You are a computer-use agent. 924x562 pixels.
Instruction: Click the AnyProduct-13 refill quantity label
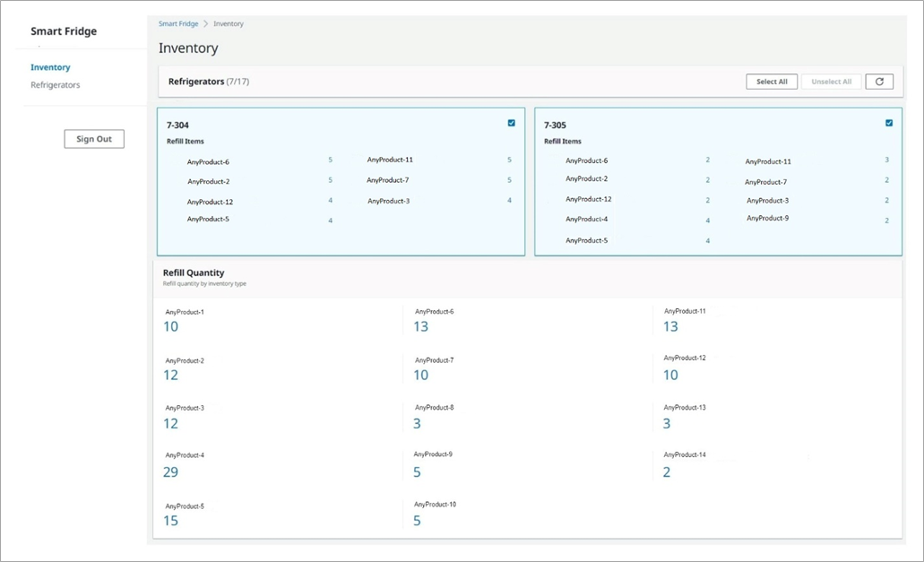point(685,408)
